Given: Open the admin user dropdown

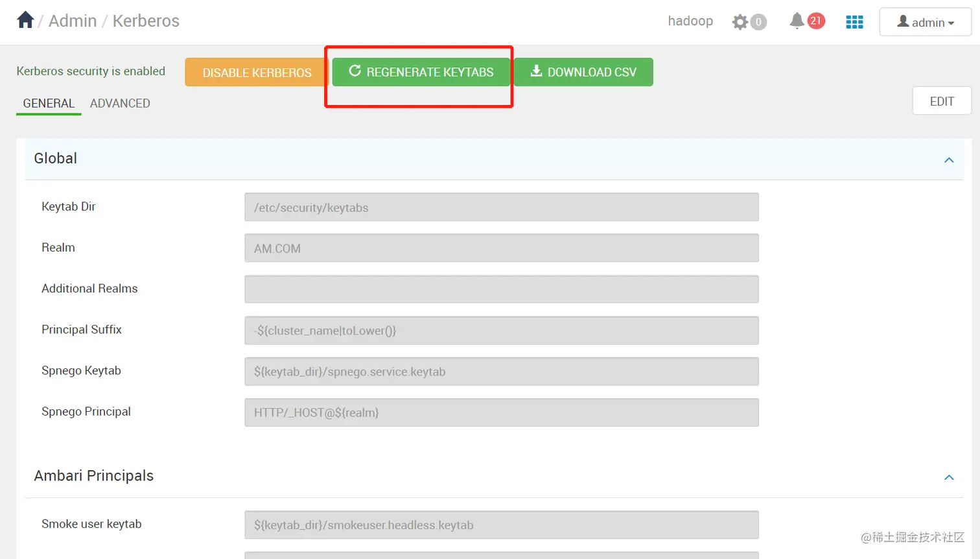Looking at the screenshot, I should point(925,22).
